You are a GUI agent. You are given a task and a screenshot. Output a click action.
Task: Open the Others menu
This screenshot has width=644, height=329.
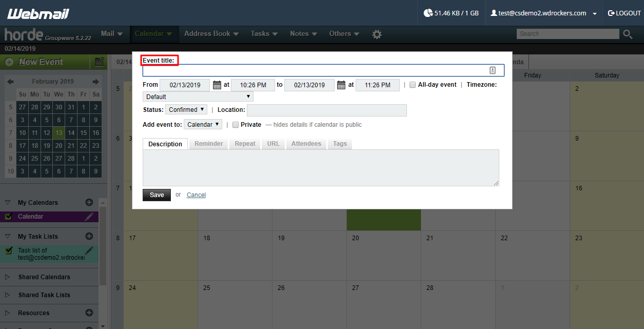pyautogui.click(x=343, y=34)
